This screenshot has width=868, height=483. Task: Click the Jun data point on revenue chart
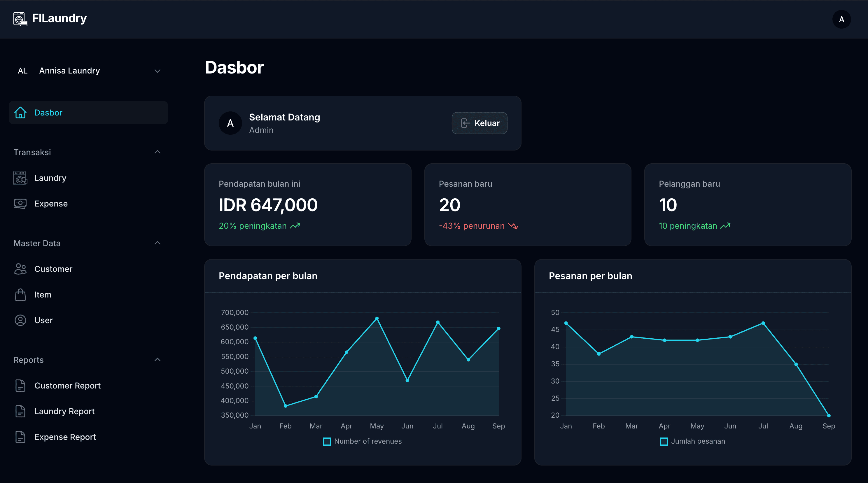pyautogui.click(x=407, y=380)
